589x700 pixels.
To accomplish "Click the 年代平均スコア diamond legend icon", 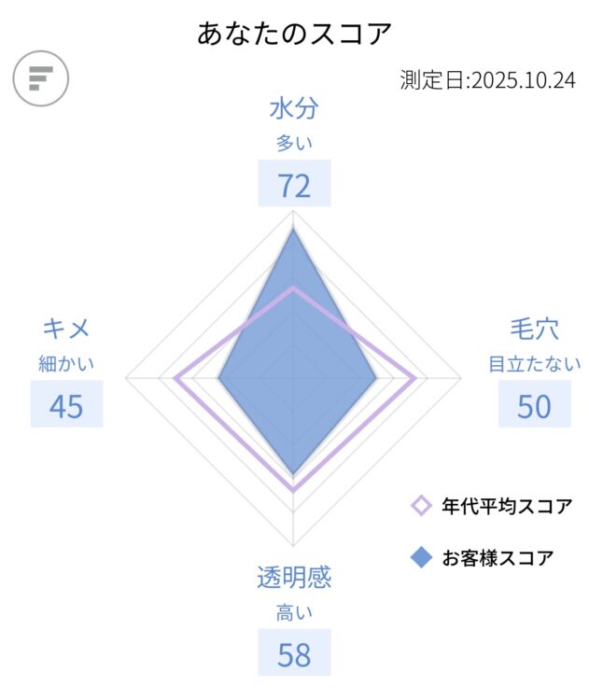I will click(421, 507).
